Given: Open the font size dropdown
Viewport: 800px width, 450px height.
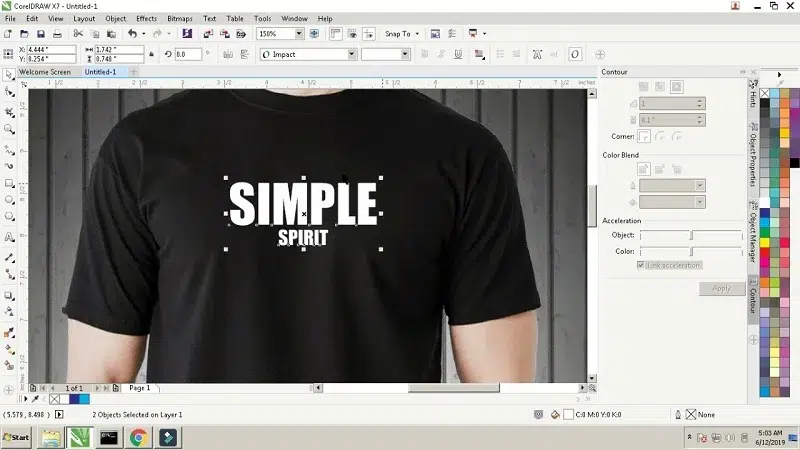Looking at the screenshot, I should 405,54.
